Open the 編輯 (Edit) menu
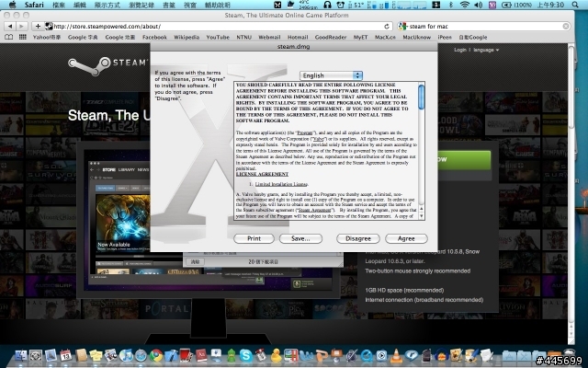The image size is (588, 368). coord(79,5)
